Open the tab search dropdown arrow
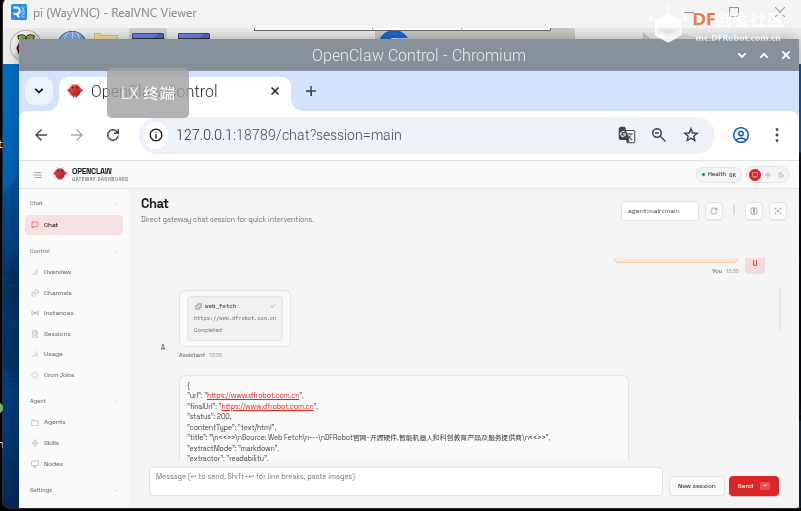801x511 pixels. point(39,91)
